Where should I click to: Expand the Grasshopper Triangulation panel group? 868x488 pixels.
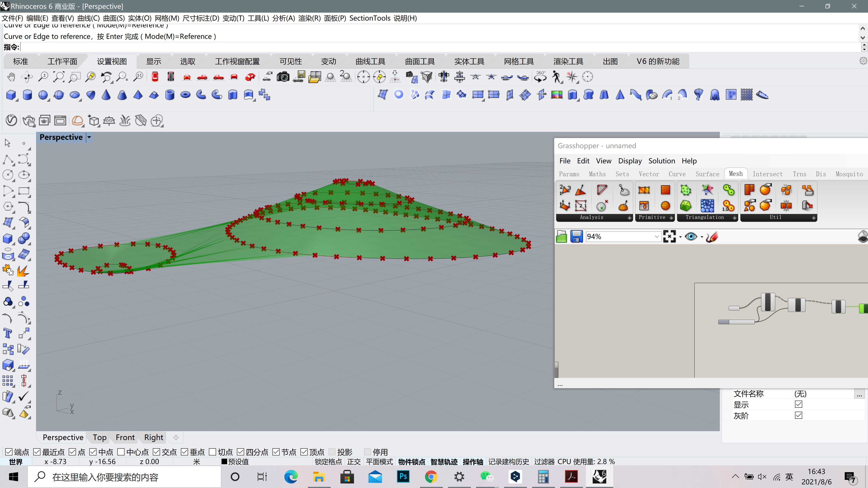click(735, 218)
